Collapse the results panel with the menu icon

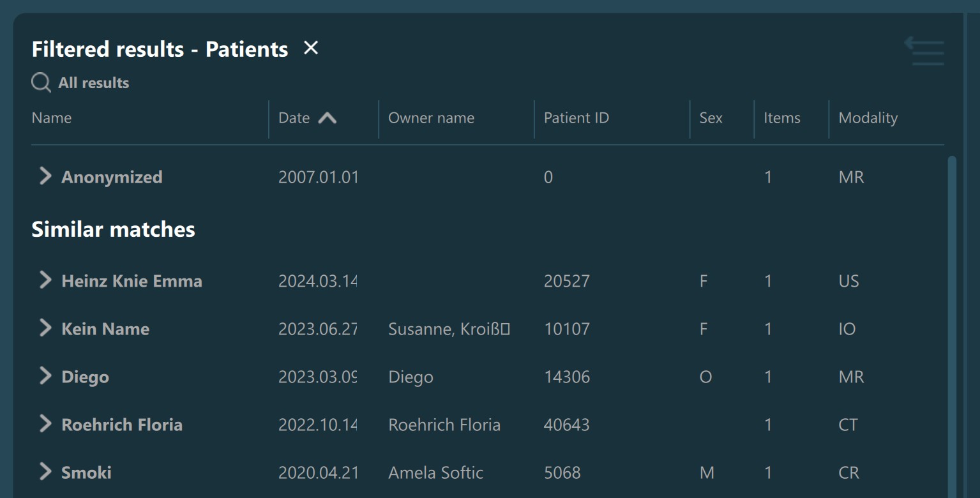click(x=924, y=51)
